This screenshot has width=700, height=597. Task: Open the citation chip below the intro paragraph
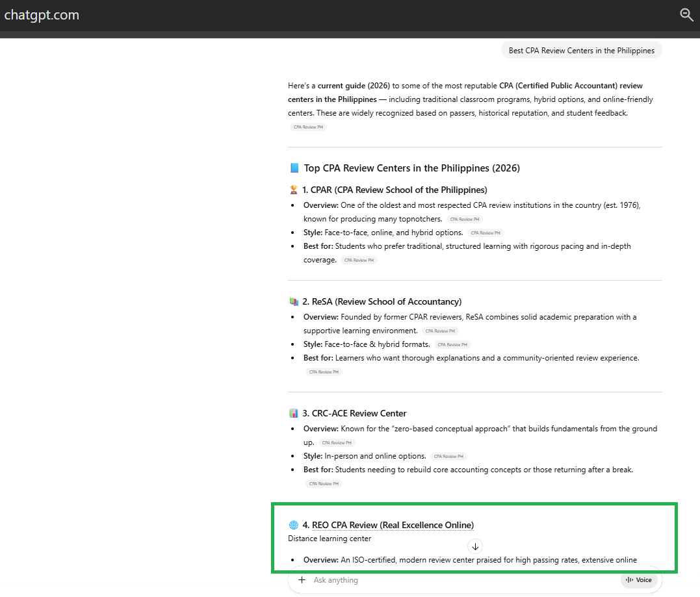308,127
